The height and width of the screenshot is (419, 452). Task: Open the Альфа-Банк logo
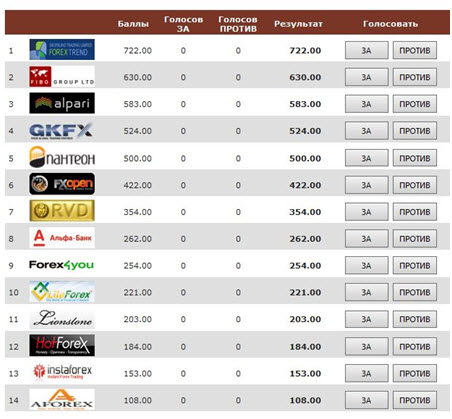click(x=62, y=238)
